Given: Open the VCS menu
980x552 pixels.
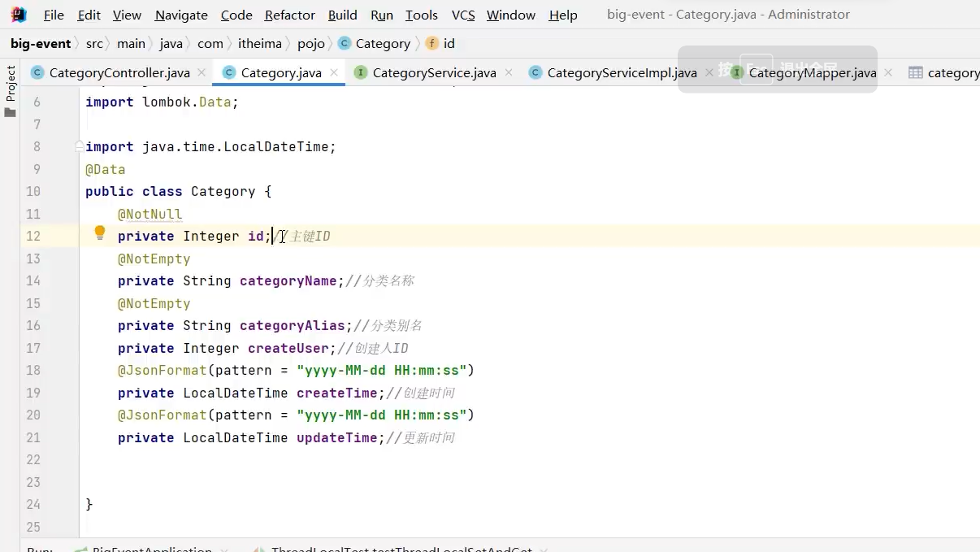Looking at the screenshot, I should (462, 15).
